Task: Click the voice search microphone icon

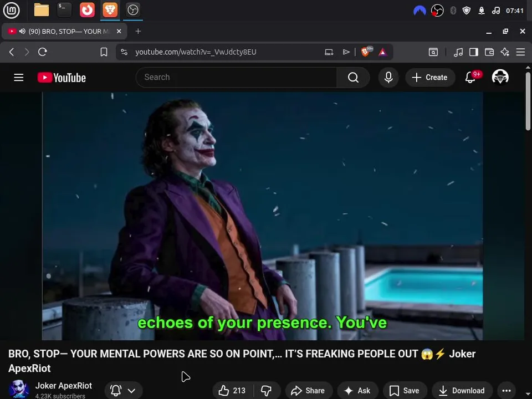Action: (x=388, y=78)
